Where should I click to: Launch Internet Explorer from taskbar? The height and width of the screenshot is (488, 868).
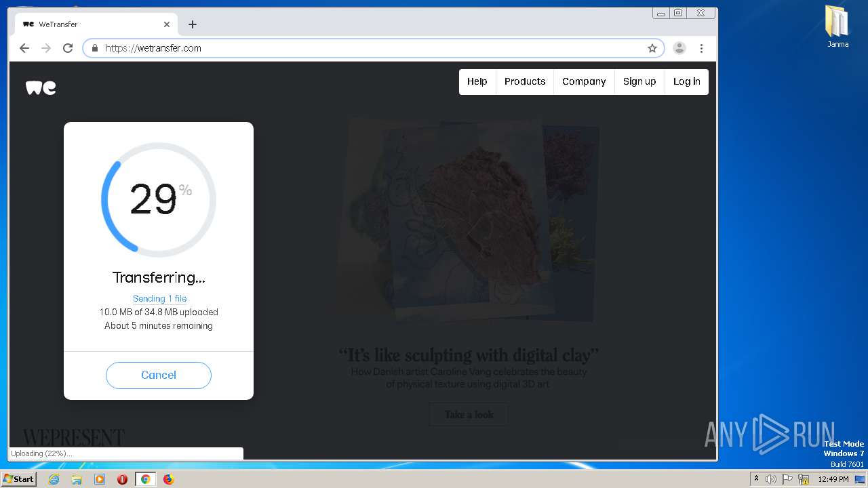[54, 479]
